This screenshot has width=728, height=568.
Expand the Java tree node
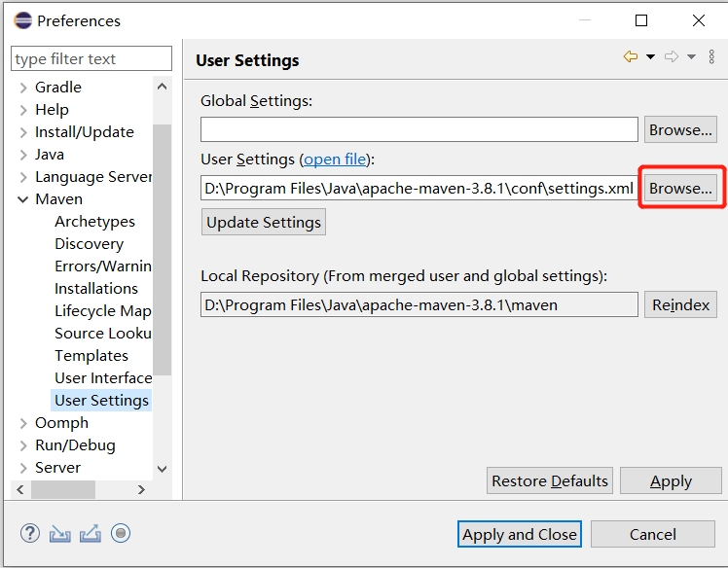(23, 155)
